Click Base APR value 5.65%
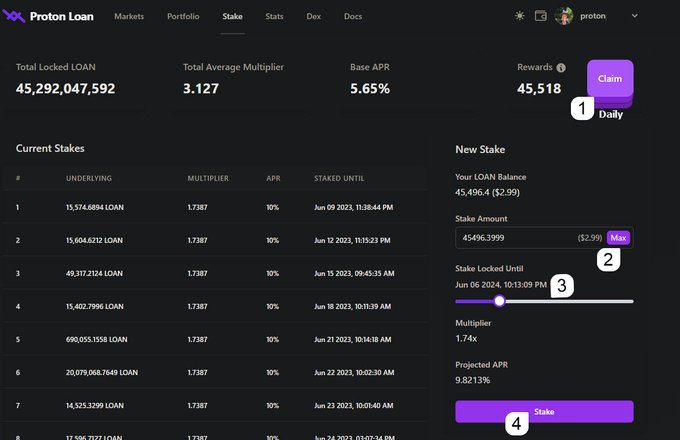 [x=370, y=88]
